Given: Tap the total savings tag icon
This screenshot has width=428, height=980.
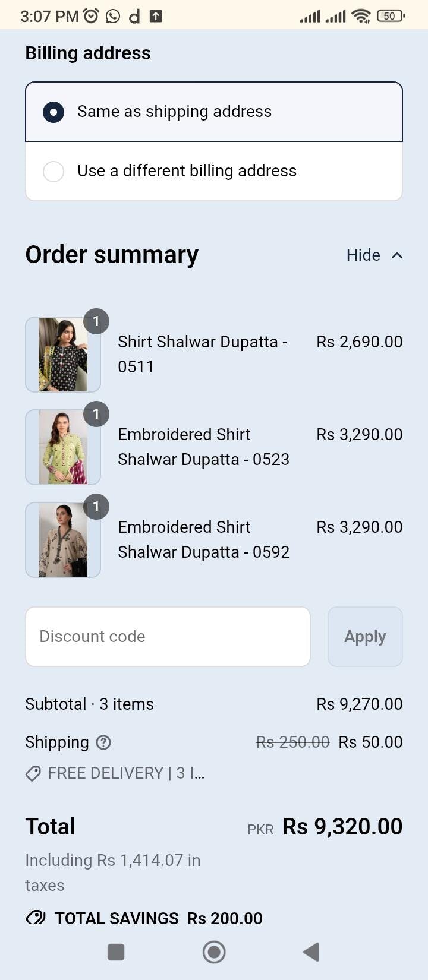Looking at the screenshot, I should (36, 918).
